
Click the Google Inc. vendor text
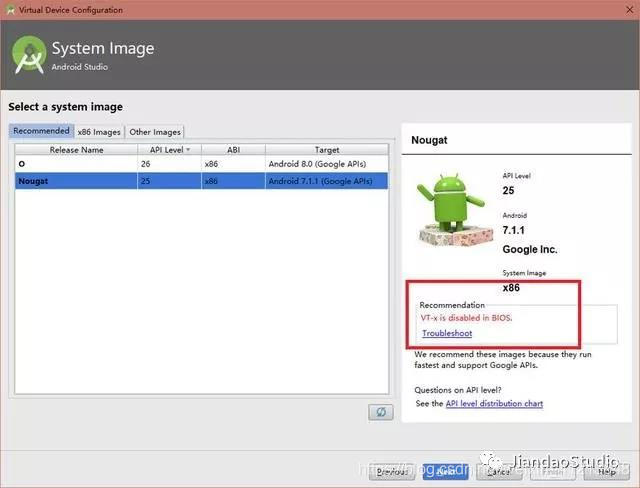pyautogui.click(x=530, y=249)
